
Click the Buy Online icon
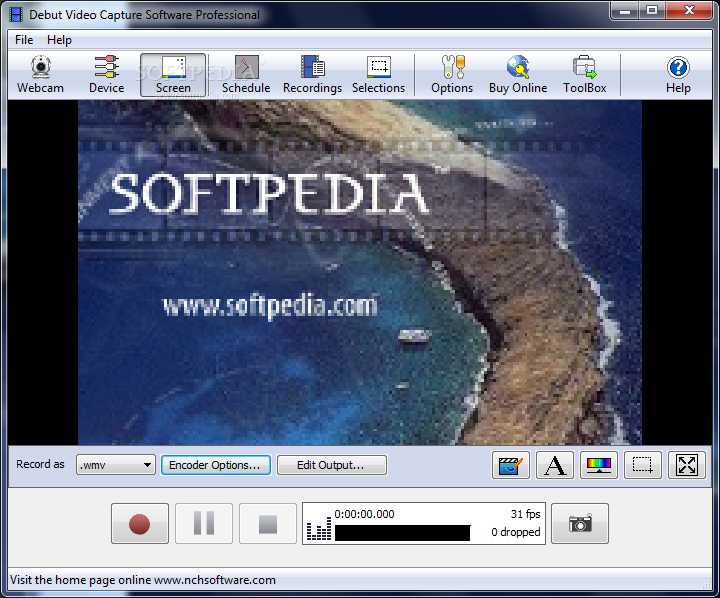[517, 75]
